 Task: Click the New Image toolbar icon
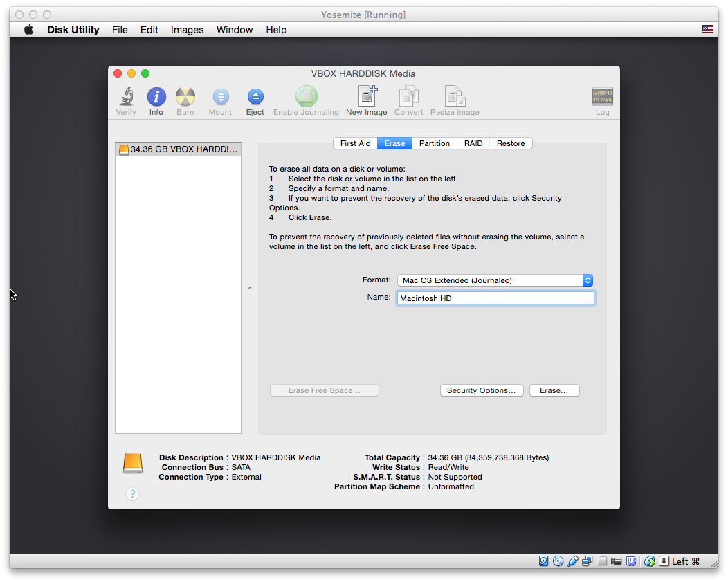[x=366, y=97]
